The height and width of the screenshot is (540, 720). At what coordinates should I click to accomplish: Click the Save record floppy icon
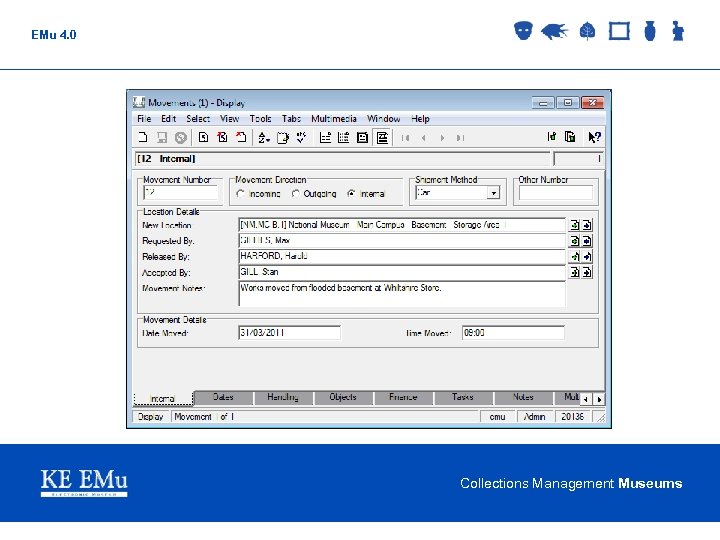point(162,137)
